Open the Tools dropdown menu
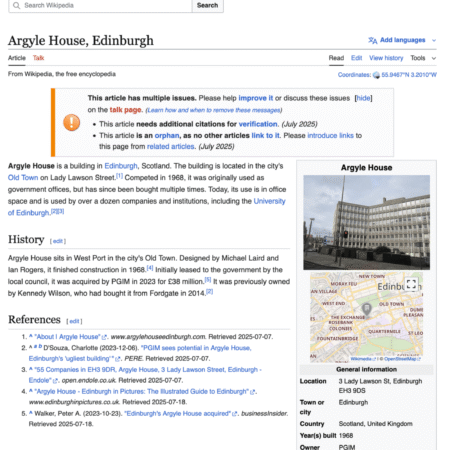The height and width of the screenshot is (450, 450). [x=423, y=58]
